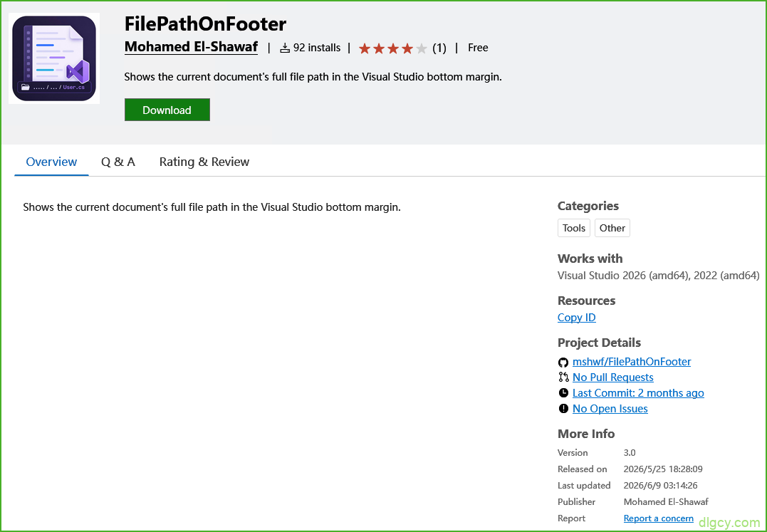Click the star rating display

point(393,48)
